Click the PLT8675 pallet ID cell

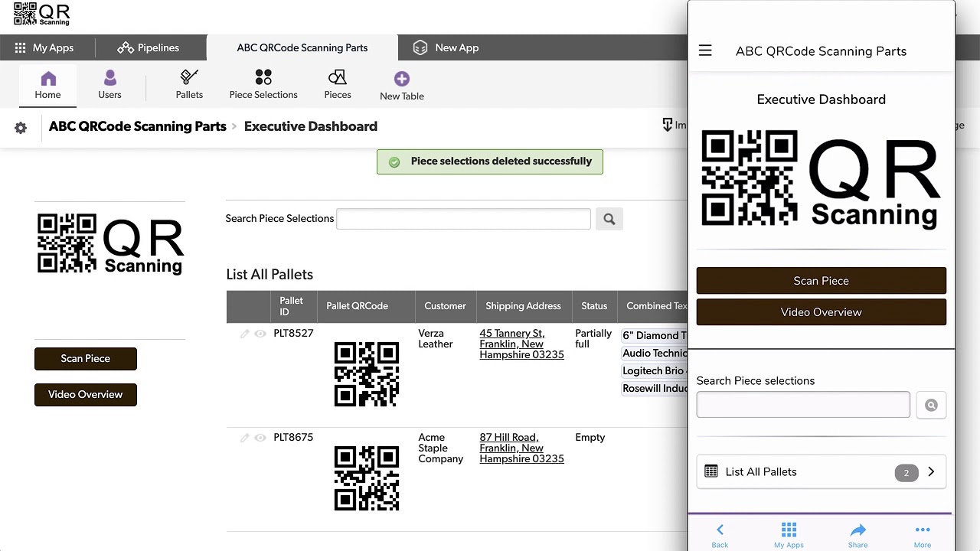click(293, 438)
